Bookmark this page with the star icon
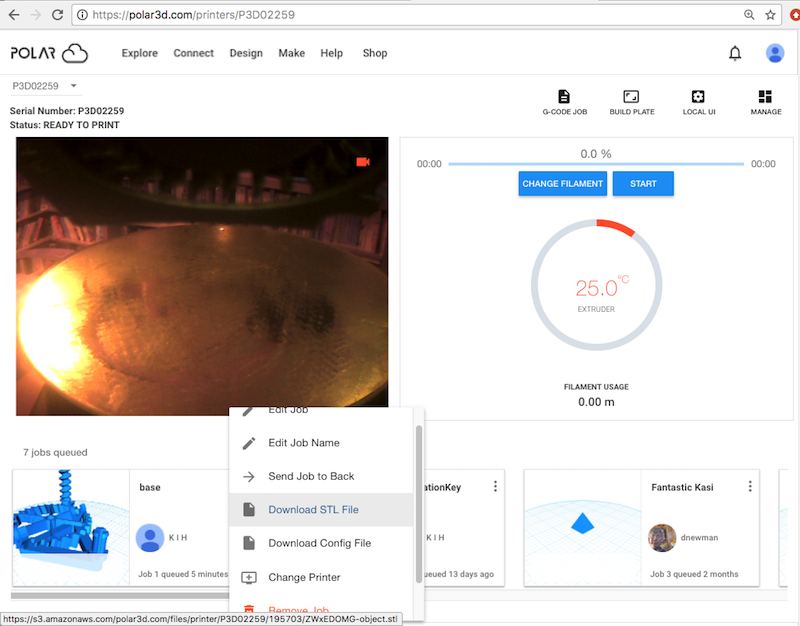This screenshot has width=800, height=626. (x=770, y=15)
